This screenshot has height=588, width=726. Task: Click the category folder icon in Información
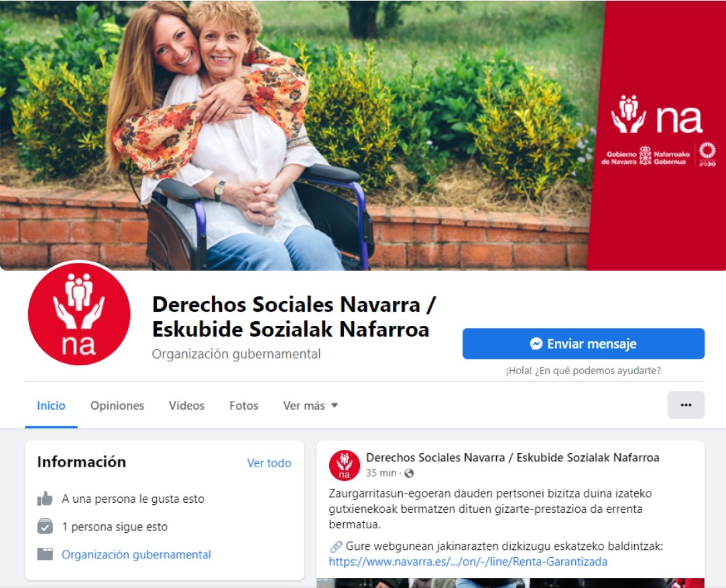[45, 554]
